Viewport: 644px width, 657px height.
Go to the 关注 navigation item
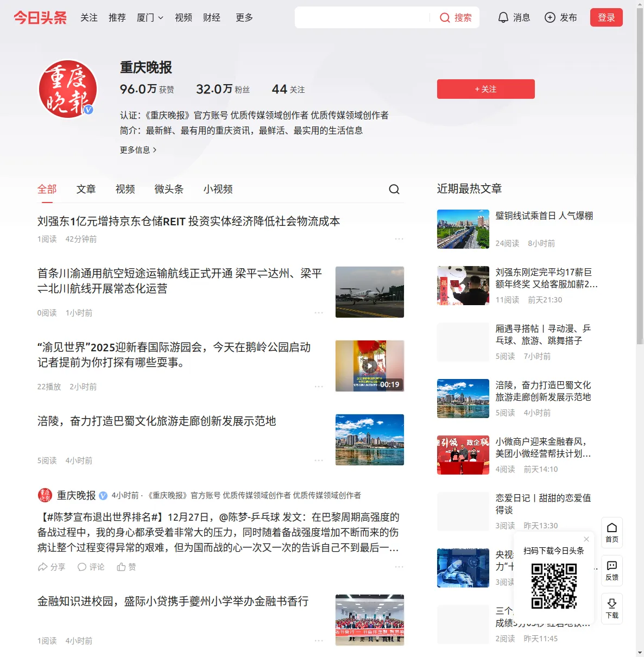point(89,17)
